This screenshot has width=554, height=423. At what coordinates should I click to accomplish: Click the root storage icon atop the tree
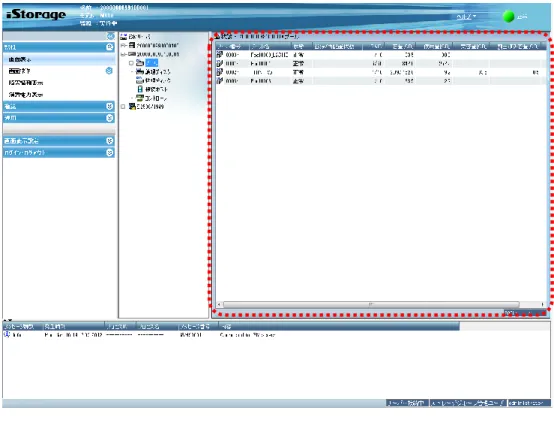click(123, 36)
